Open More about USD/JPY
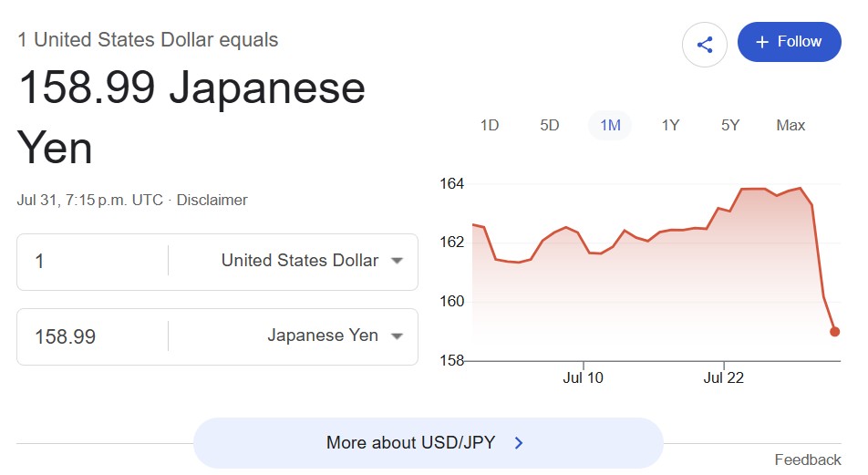The height and width of the screenshot is (475, 868). pos(428,443)
